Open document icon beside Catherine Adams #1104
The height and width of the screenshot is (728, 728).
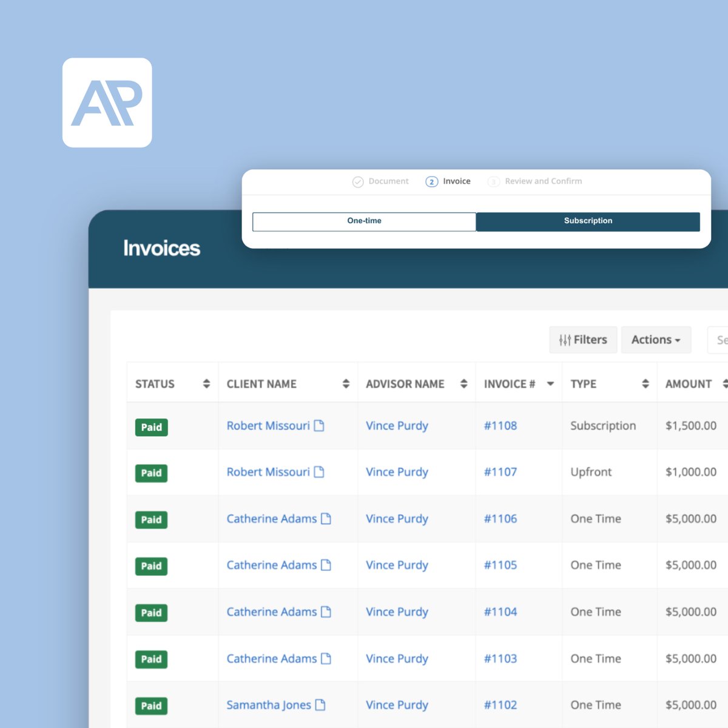[x=326, y=612]
